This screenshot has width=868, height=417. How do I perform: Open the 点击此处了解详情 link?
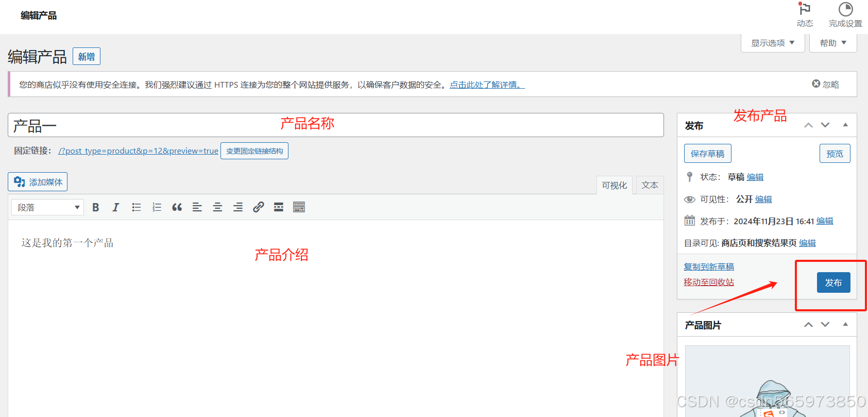tap(487, 85)
